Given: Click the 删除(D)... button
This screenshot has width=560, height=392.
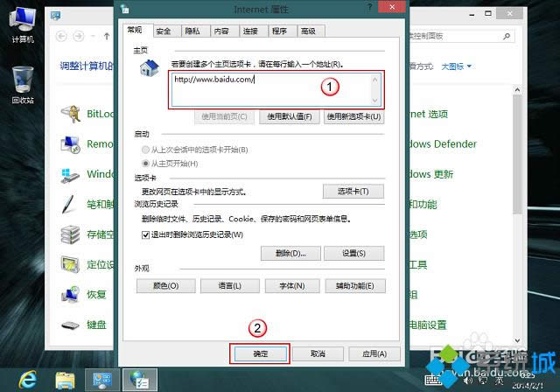Looking at the screenshot, I should [x=290, y=254].
